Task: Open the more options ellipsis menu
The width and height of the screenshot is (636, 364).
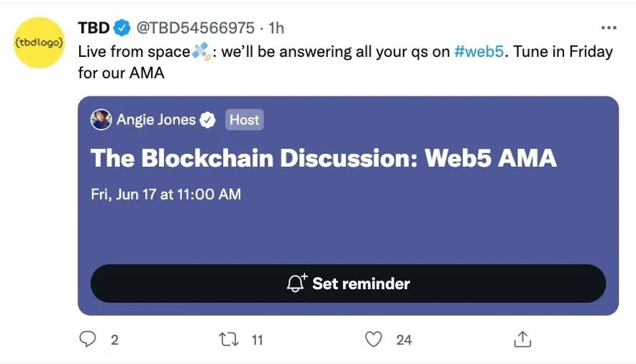Action: [x=609, y=28]
